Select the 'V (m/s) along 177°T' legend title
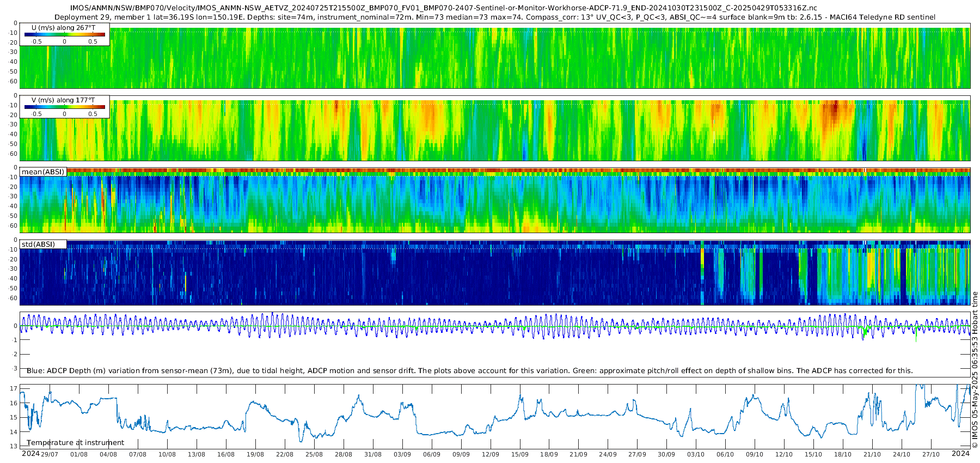The height and width of the screenshot is (463, 980). (63, 100)
